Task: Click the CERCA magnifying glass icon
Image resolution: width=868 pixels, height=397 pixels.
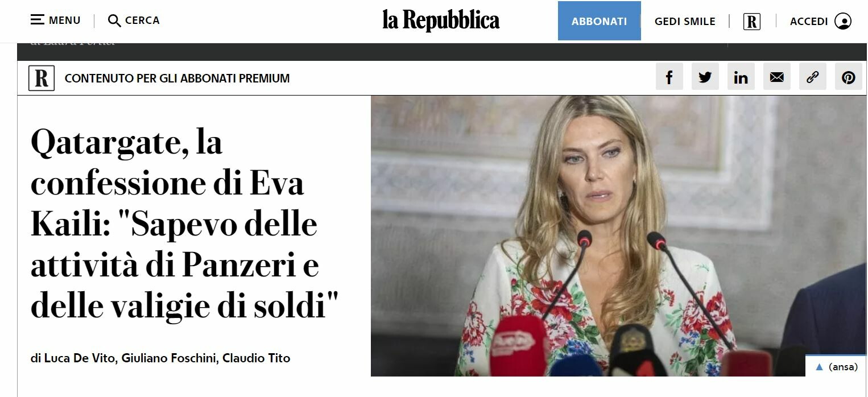Action: [x=114, y=21]
